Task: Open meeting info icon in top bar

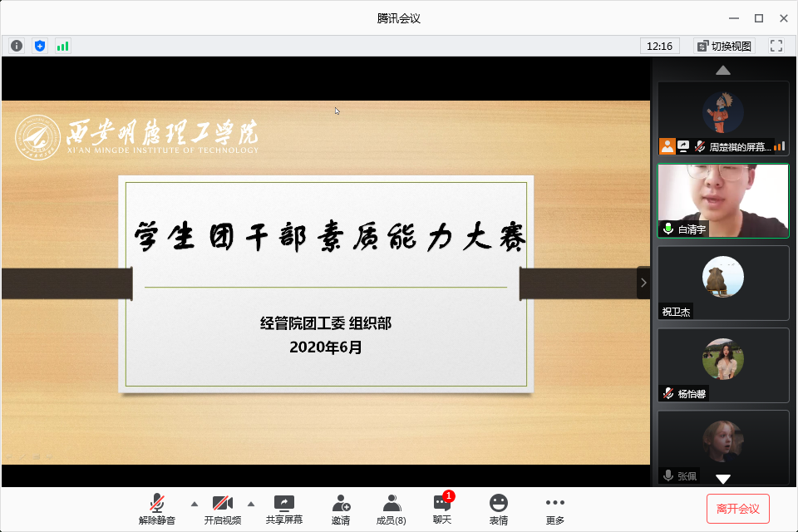Action: (x=17, y=46)
